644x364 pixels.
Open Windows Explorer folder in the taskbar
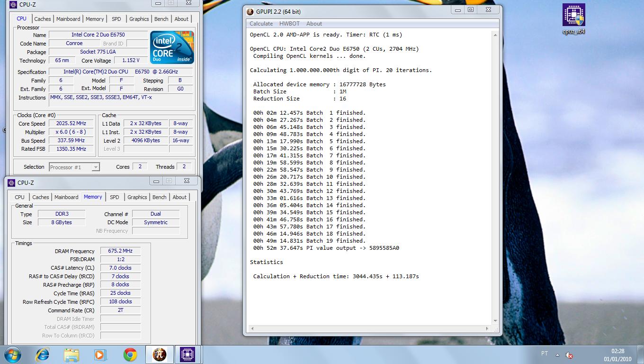72,355
